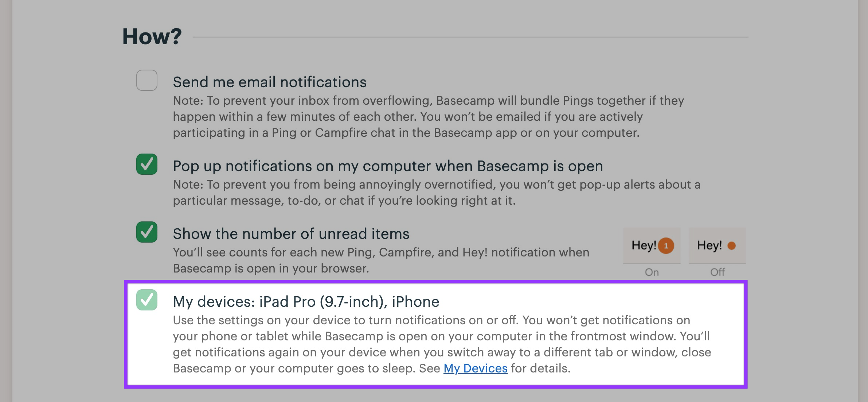Click the Send me email notifications label
The width and height of the screenshot is (868, 402).
pyautogui.click(x=270, y=82)
